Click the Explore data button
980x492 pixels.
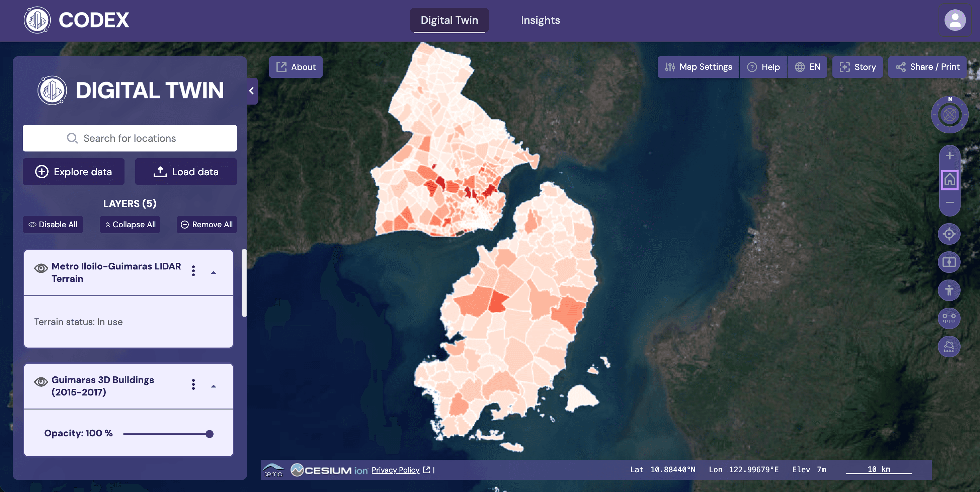pos(73,172)
